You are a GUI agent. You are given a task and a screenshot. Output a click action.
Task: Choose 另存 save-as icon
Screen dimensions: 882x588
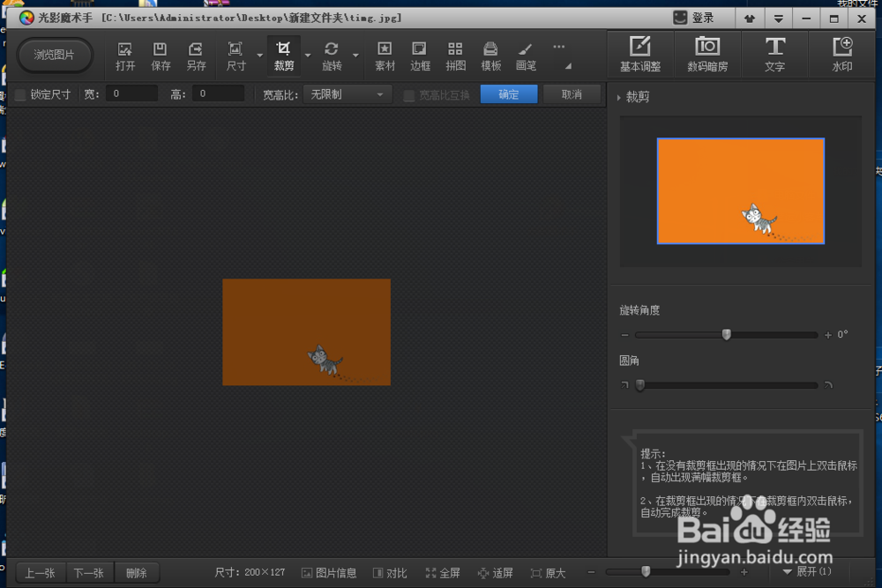(x=196, y=56)
